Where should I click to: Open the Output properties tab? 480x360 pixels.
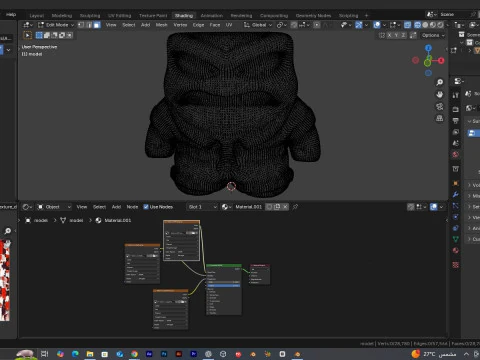coord(456,121)
